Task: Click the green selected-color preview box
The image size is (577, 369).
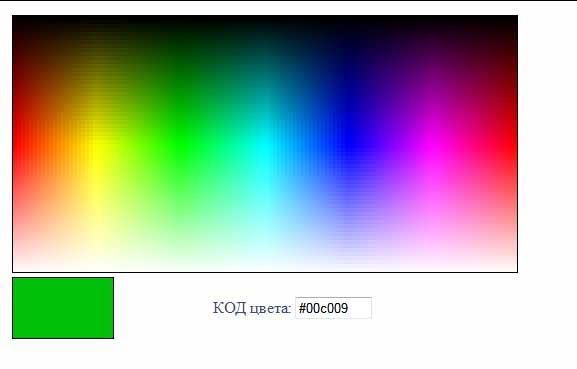Action: click(x=63, y=308)
